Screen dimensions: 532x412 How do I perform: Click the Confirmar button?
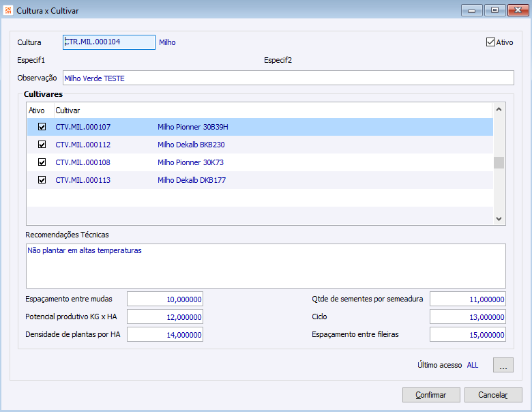point(431,395)
